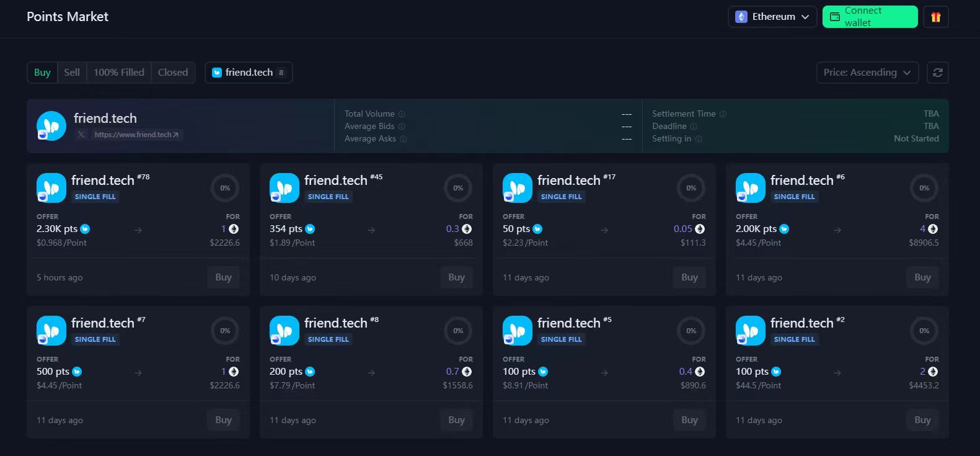The image size is (980, 456).
Task: Click the friend.tech #5 offer logo
Action: [518, 331]
